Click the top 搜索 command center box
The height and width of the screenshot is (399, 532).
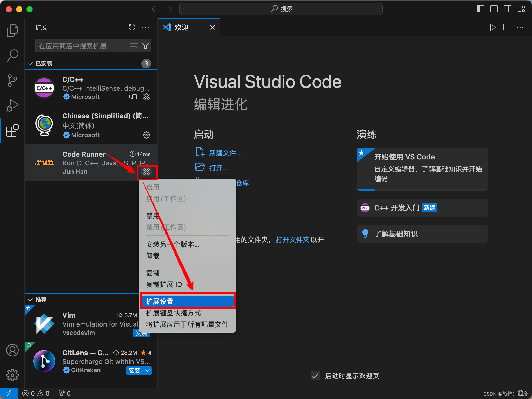(x=281, y=9)
